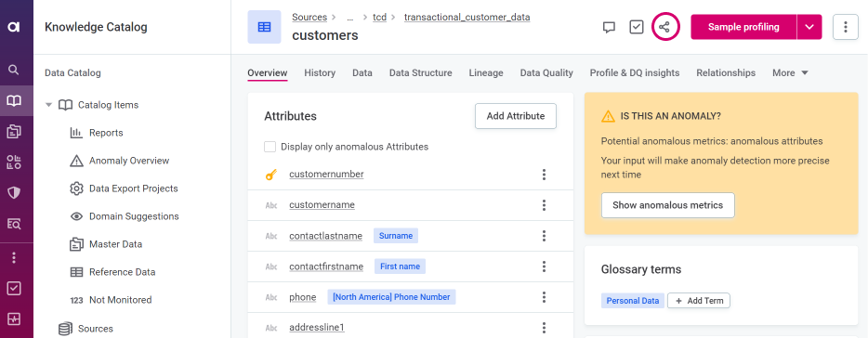
Task: Open the shield data quality icon
Action: pos(14,192)
